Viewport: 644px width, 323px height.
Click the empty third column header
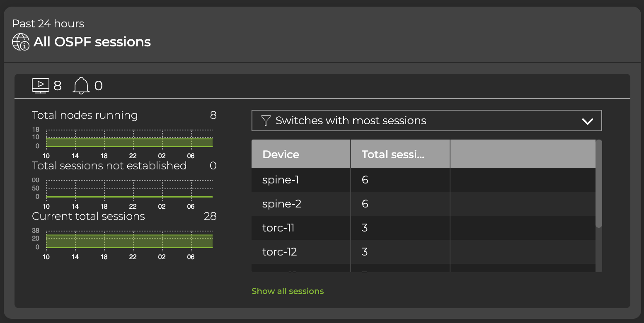[x=523, y=154]
